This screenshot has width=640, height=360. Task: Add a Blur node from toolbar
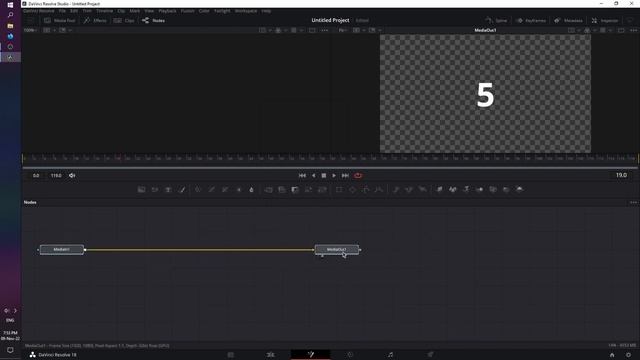(x=251, y=189)
